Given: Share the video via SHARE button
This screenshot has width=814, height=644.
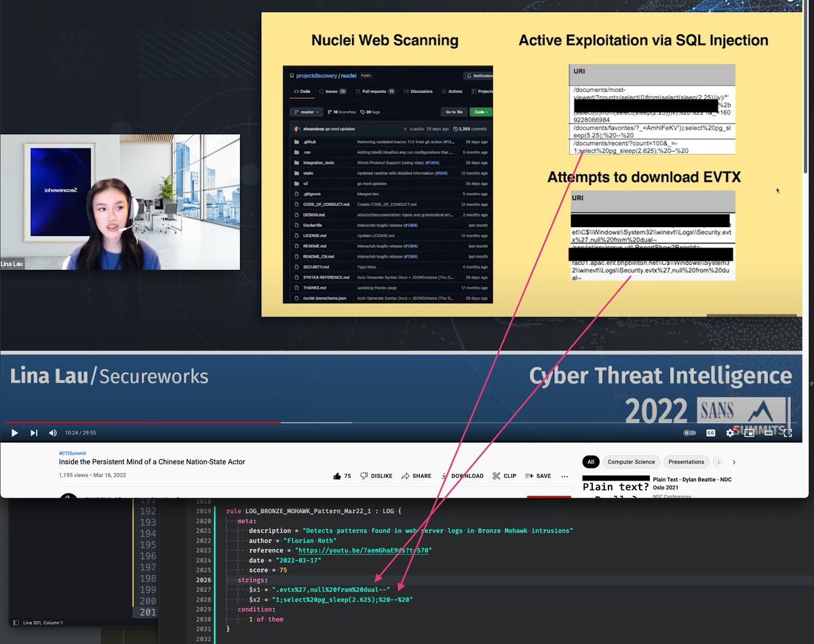Looking at the screenshot, I should 416,476.
